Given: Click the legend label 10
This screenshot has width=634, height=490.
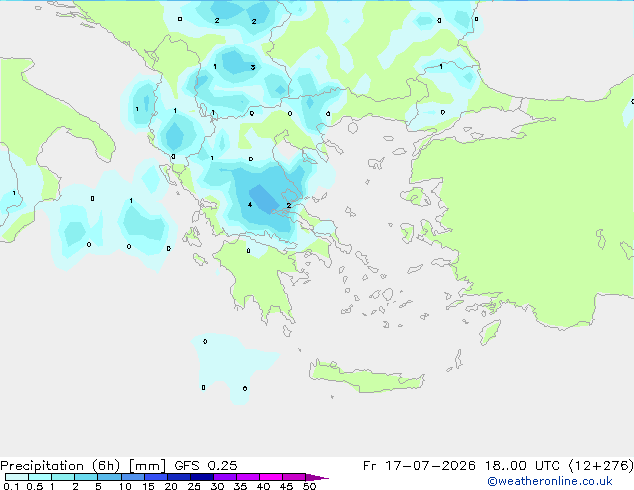Looking at the screenshot, I should 125,486.
